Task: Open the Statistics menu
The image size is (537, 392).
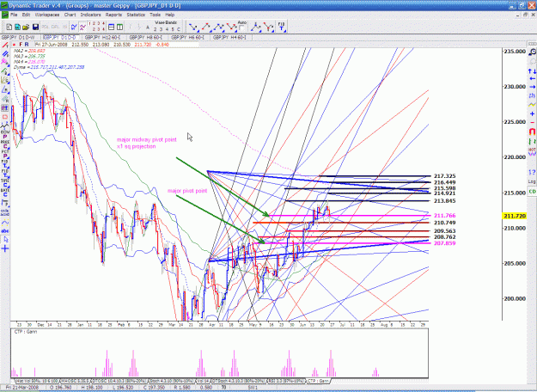Action: 136,15
